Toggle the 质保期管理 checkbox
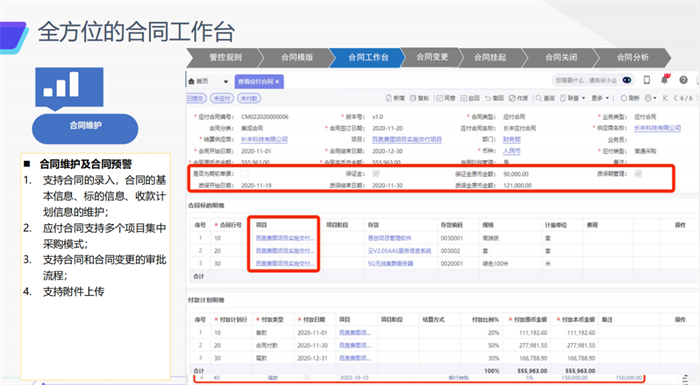The image size is (700, 385). coord(638,174)
